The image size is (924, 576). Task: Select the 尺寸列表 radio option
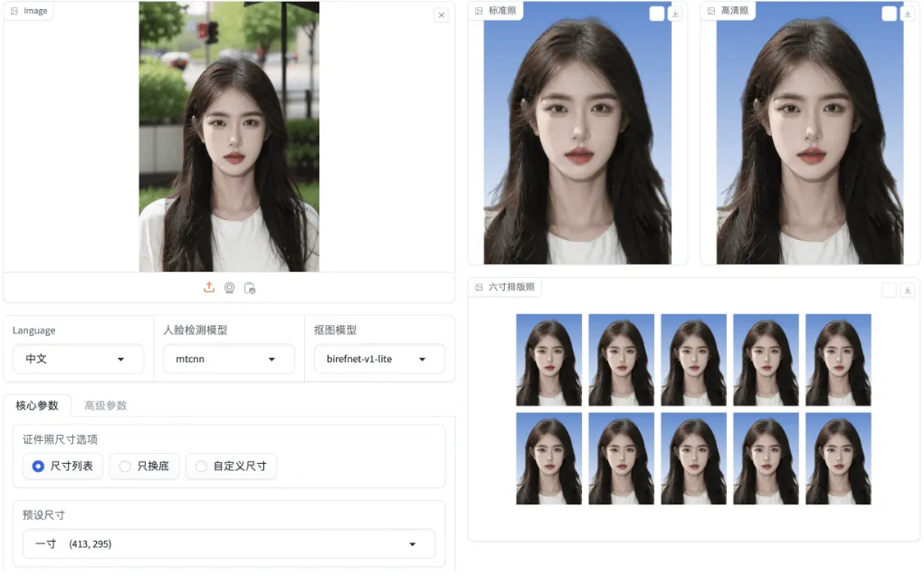click(x=63, y=466)
